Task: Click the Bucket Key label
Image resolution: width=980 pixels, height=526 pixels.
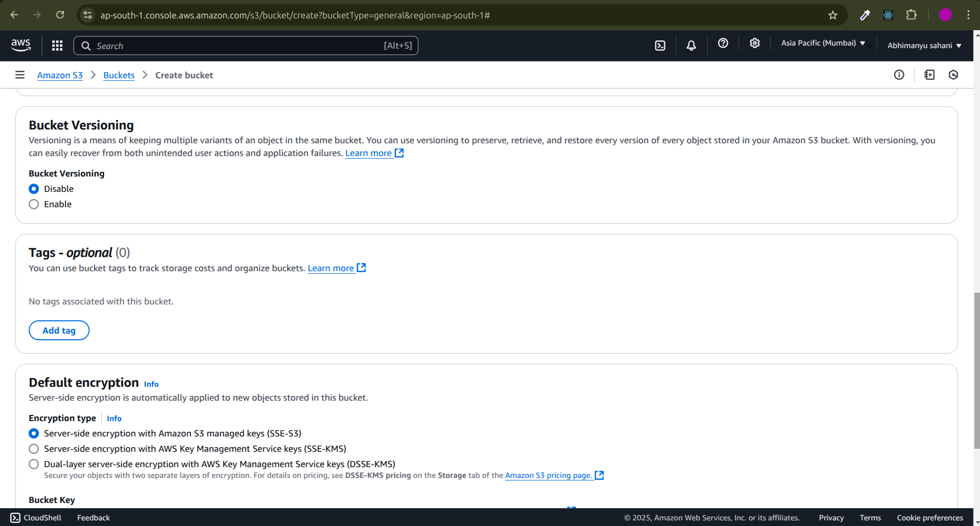Action: pyautogui.click(x=52, y=500)
